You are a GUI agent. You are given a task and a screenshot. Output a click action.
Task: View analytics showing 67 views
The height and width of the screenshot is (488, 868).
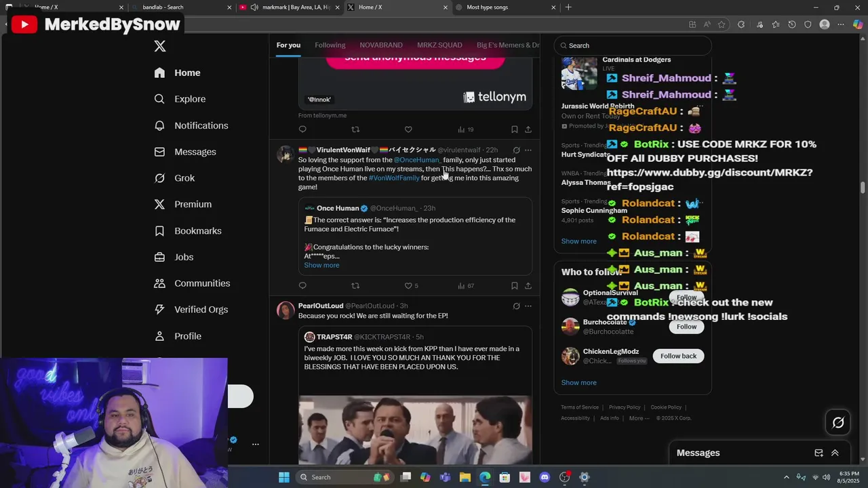(x=466, y=286)
